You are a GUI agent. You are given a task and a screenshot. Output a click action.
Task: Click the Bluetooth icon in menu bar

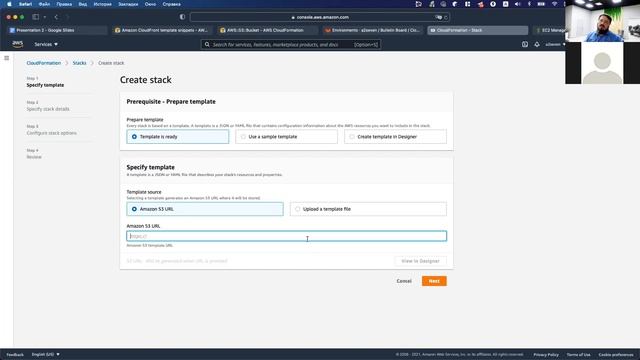pos(529,4)
